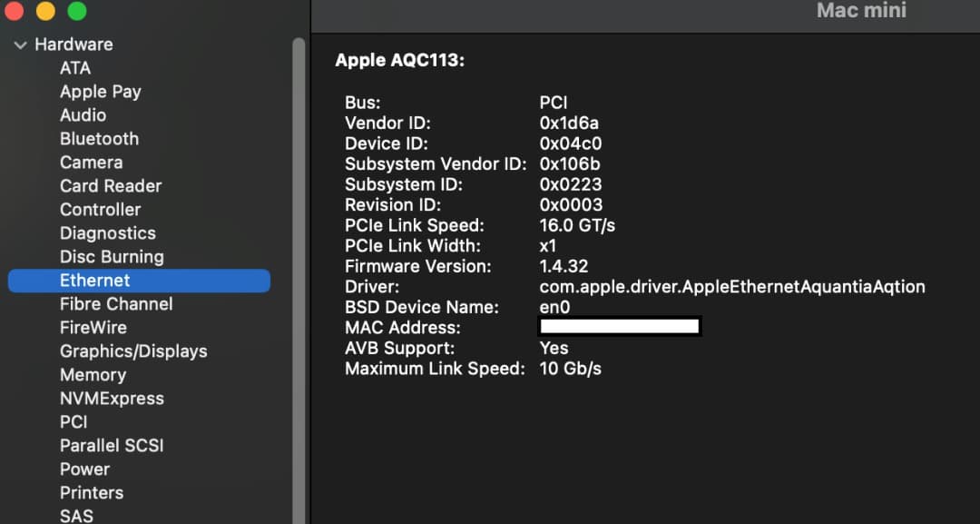The image size is (980, 524).
Task: View Power information
Action: [x=84, y=469]
